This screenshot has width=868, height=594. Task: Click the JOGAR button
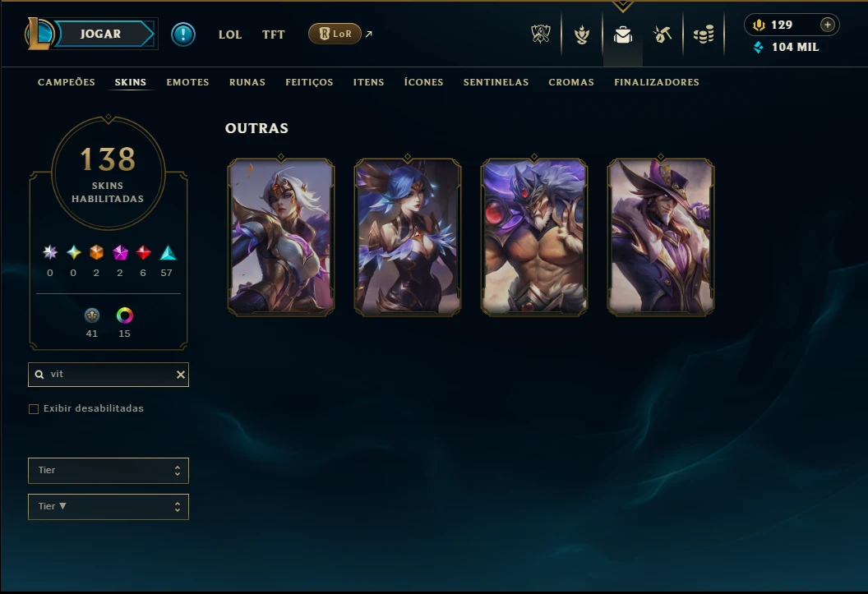pos(103,34)
